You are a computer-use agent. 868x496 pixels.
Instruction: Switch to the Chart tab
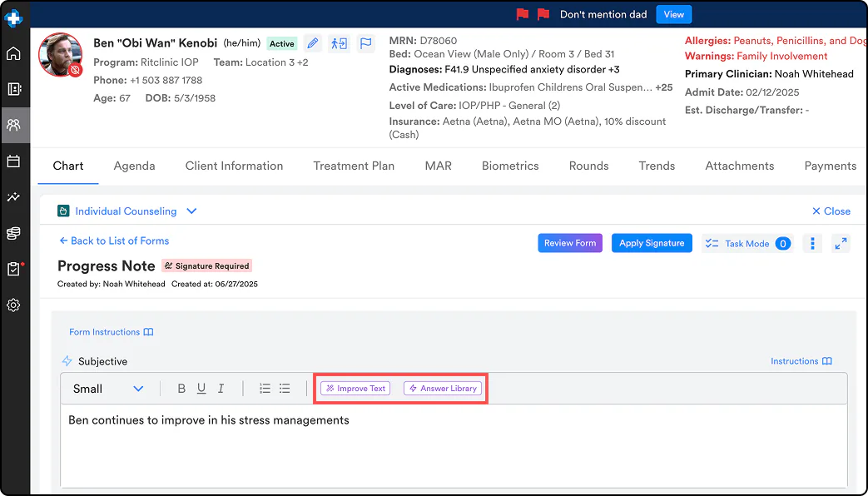(68, 166)
